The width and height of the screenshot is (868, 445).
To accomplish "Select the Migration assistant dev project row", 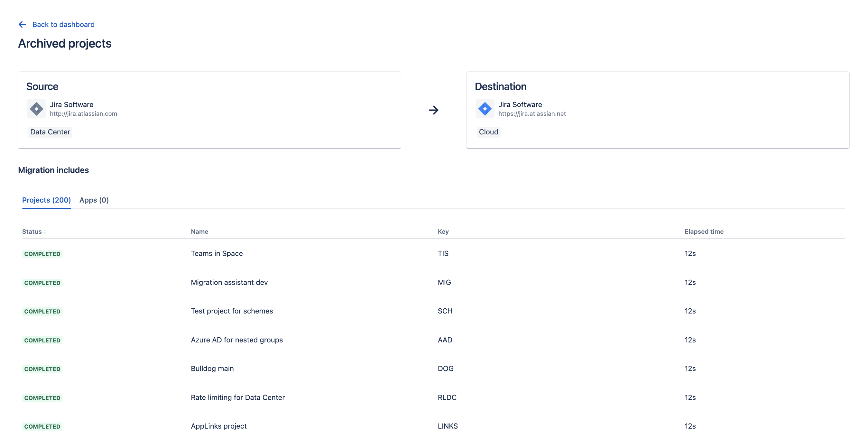I will tap(229, 282).
